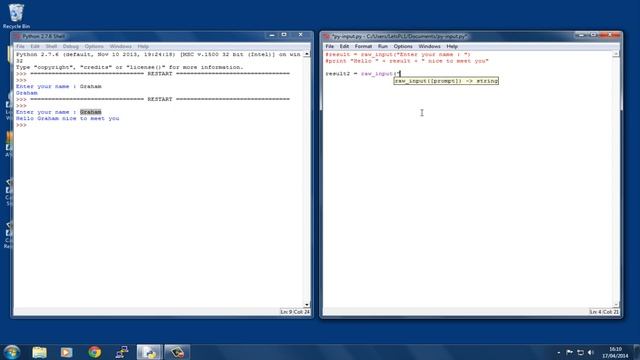The height and width of the screenshot is (360, 640).
Task: Click the last >>> prompt in Shell
Action: pyautogui.click(x=21, y=125)
